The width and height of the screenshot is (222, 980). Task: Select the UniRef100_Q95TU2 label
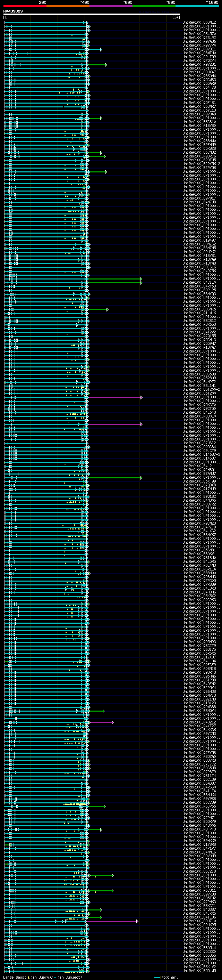point(199,898)
